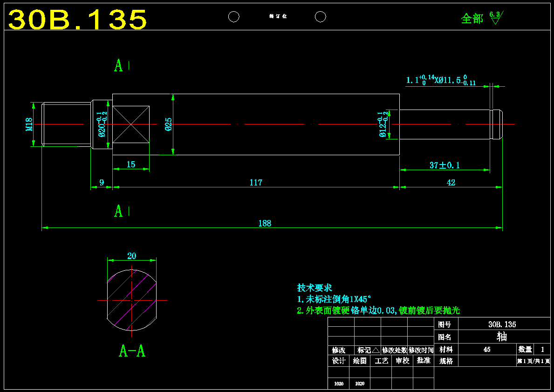The image size is (554, 392).
Task: Click the 设计 cell
Action: pyautogui.click(x=339, y=361)
